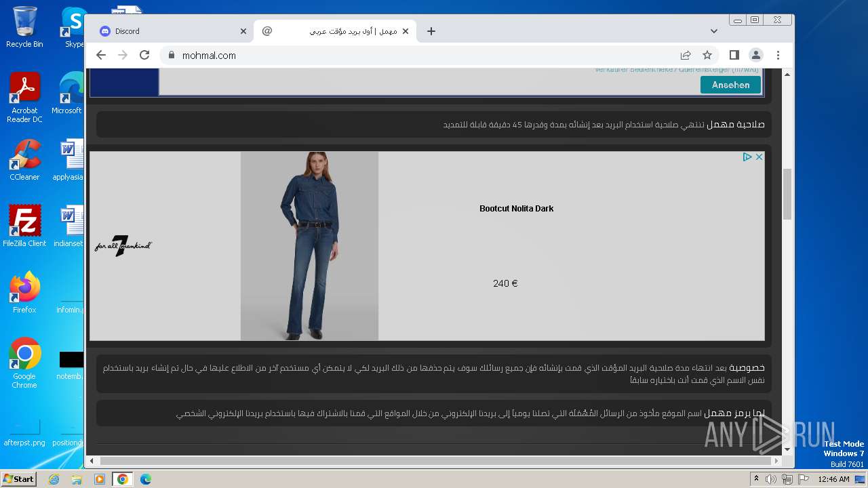Image resolution: width=868 pixels, height=488 pixels.
Task: Open Chrome's three-dot menu
Action: coord(778,55)
